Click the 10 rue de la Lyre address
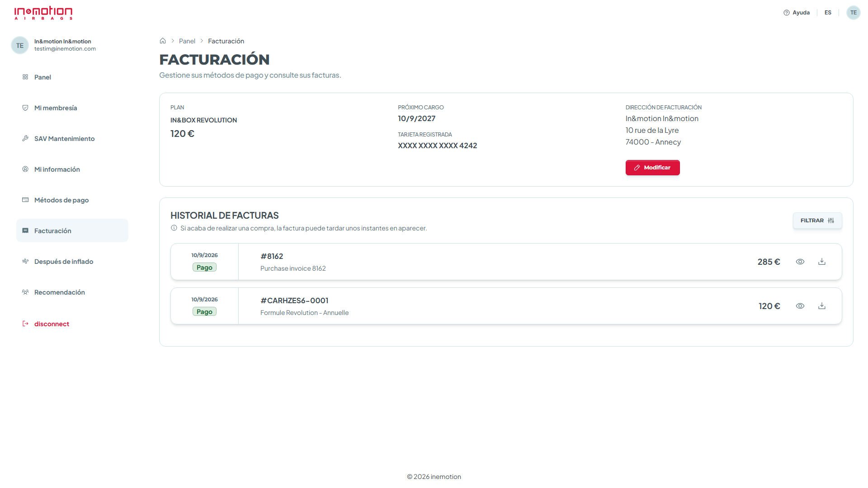The height and width of the screenshot is (488, 868). click(652, 130)
